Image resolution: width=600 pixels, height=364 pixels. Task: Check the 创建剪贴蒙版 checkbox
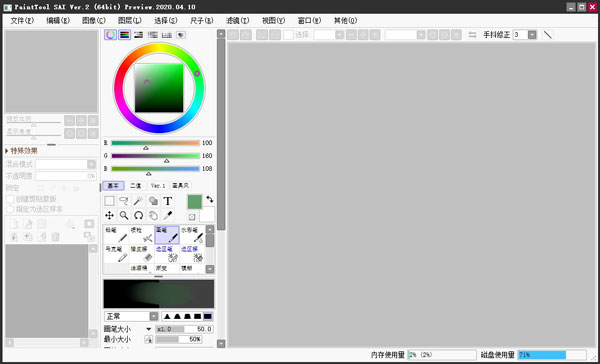[10, 199]
